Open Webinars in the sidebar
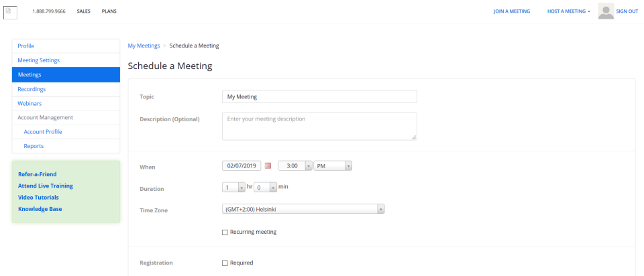Viewport: 644px width, 276px height. coord(66,103)
